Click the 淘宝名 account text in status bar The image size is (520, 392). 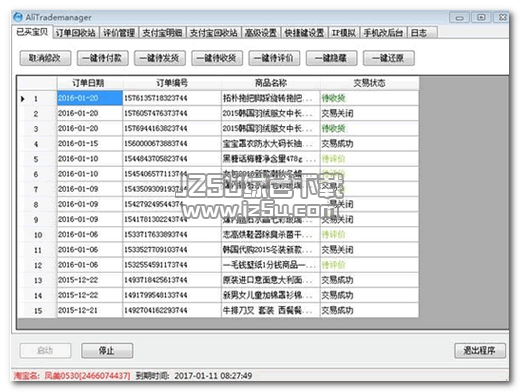[x=72, y=376]
